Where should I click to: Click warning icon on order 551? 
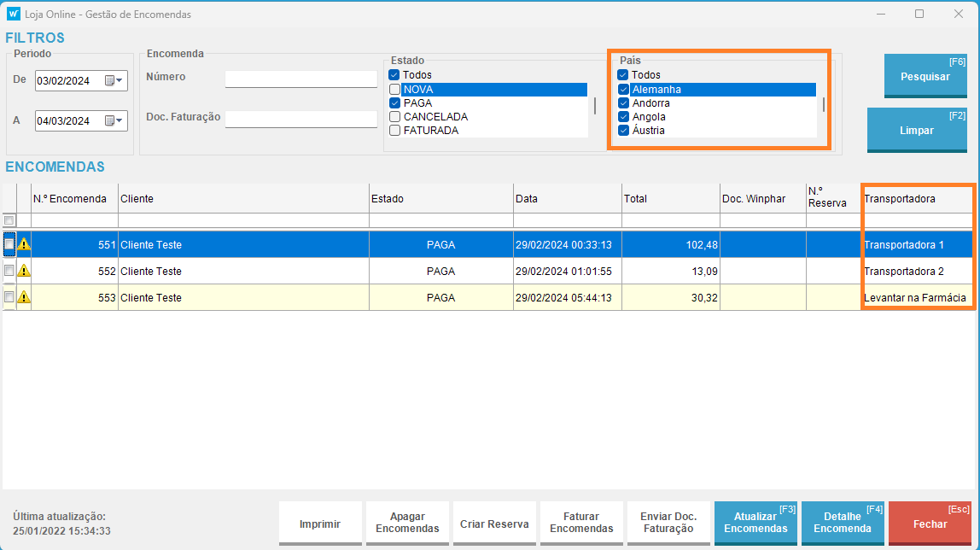point(24,244)
